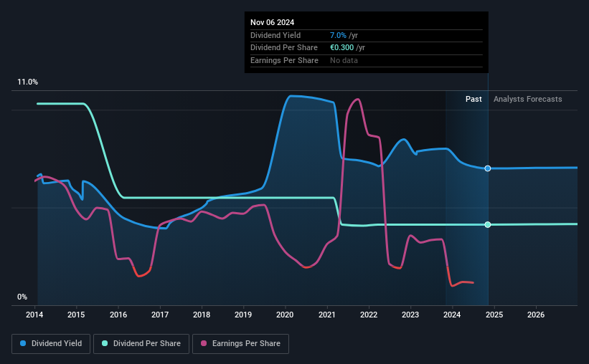The width and height of the screenshot is (589, 364).
Task: Click the 2014 x-axis label
Action: pos(34,315)
